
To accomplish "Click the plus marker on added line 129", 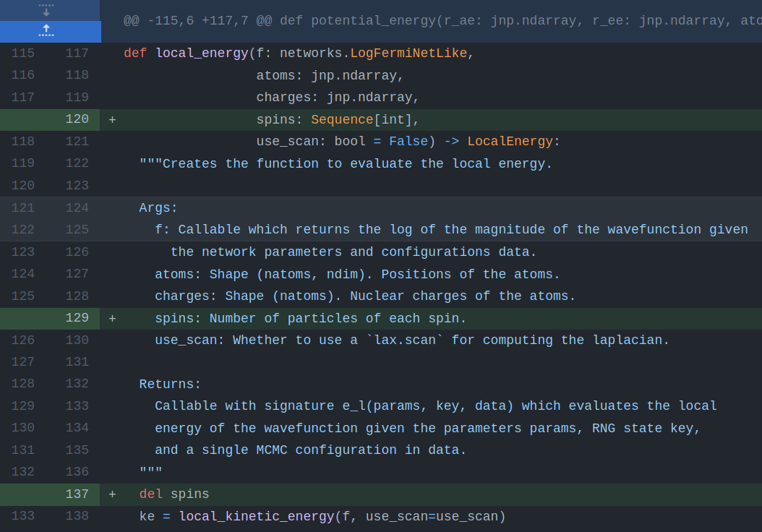I will point(112,318).
